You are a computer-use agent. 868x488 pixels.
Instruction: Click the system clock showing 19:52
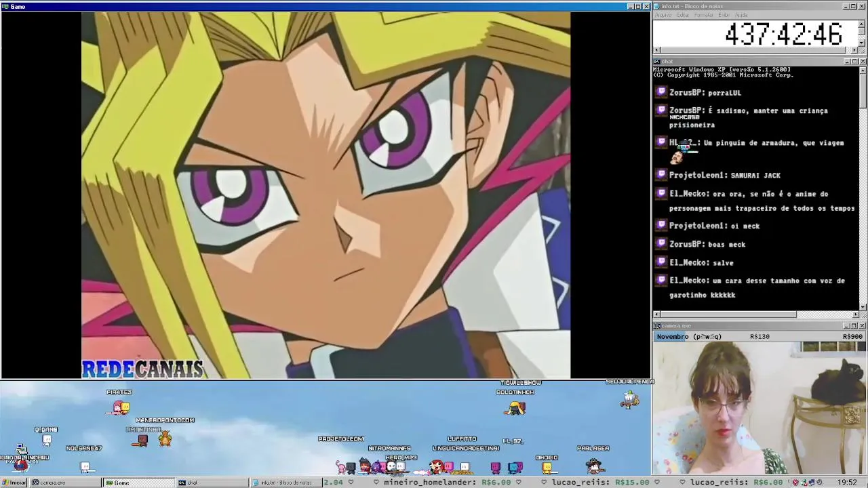click(847, 483)
